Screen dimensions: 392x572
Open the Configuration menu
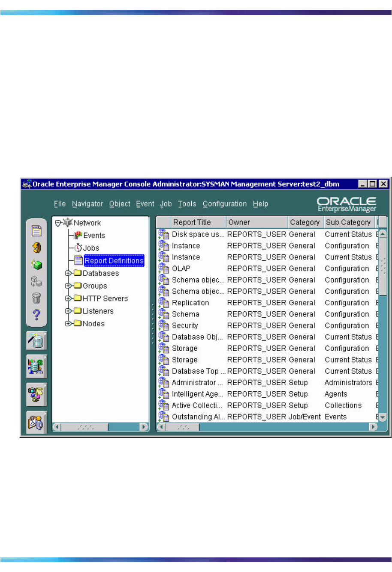[225, 204]
